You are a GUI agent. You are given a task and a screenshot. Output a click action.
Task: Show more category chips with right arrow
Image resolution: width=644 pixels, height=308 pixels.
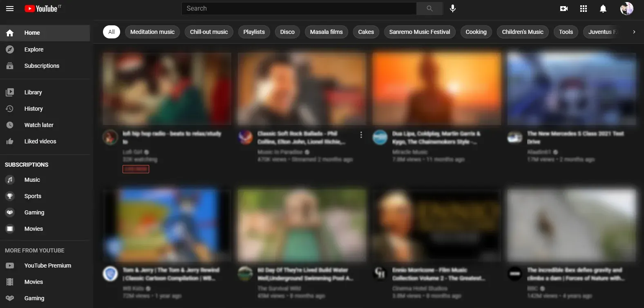[x=634, y=32]
